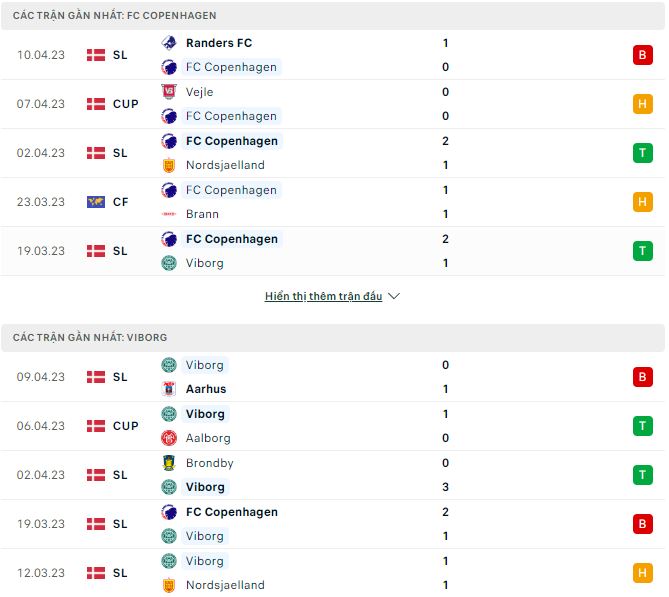Viewport: 669px width, 597px height.
Task: Click the orange H badge for Vejle match
Action: (641, 104)
